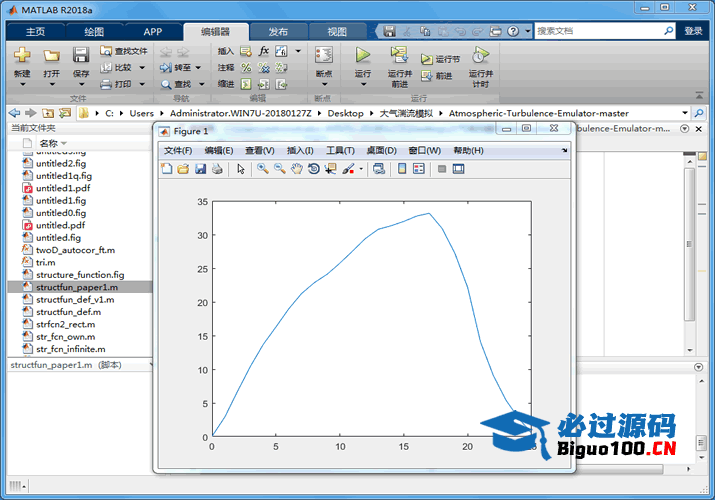Click Open File icon in Figure 1 toolbar

point(183,169)
